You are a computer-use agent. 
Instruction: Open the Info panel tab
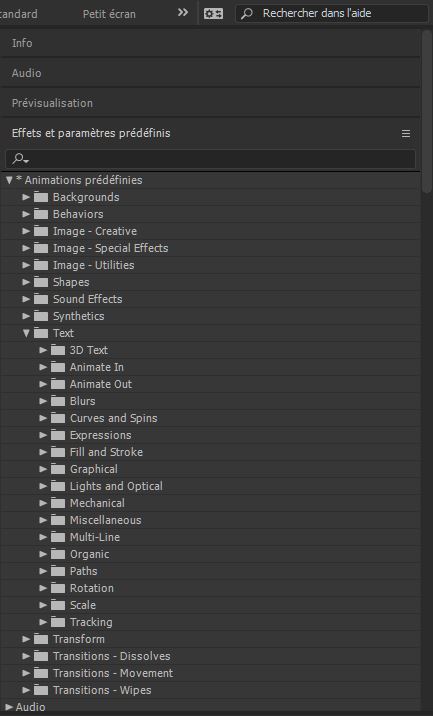22,43
